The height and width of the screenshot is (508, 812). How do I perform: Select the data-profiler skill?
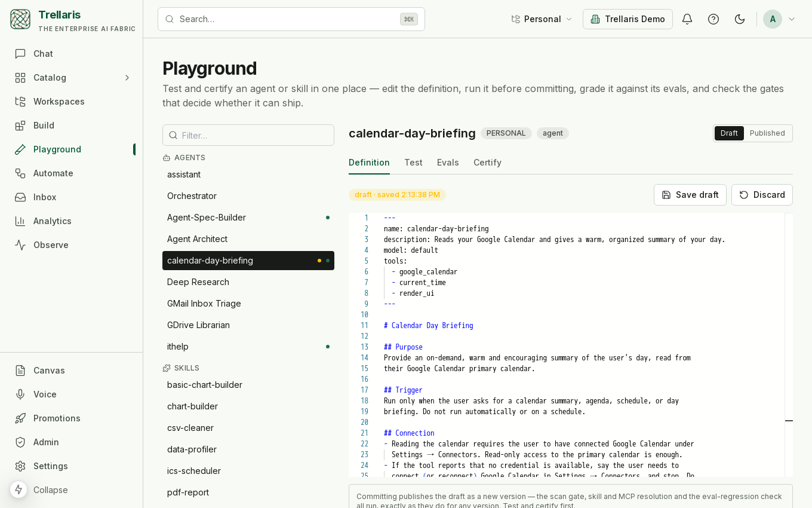coord(248,449)
